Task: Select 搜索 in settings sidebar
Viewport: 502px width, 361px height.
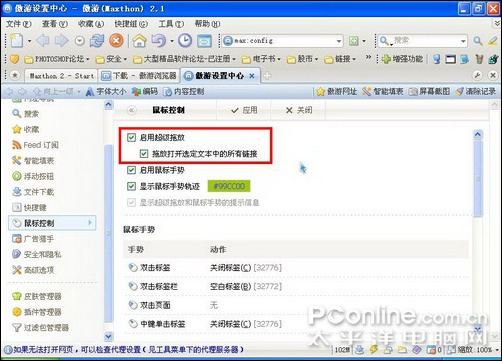Action: (x=25, y=114)
